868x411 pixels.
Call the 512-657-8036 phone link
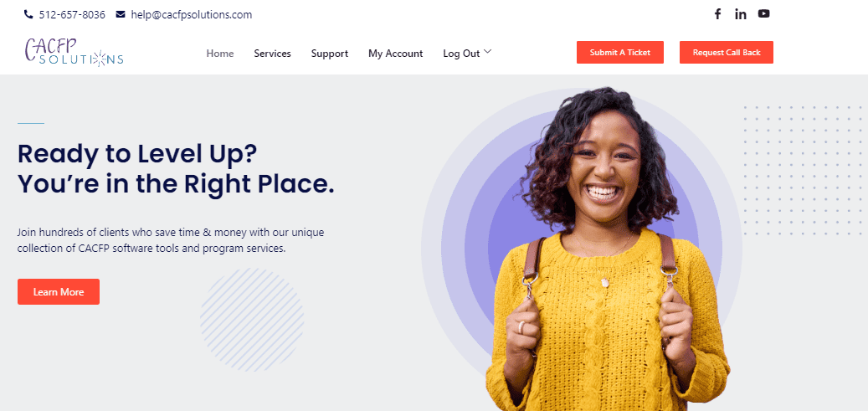tap(72, 15)
